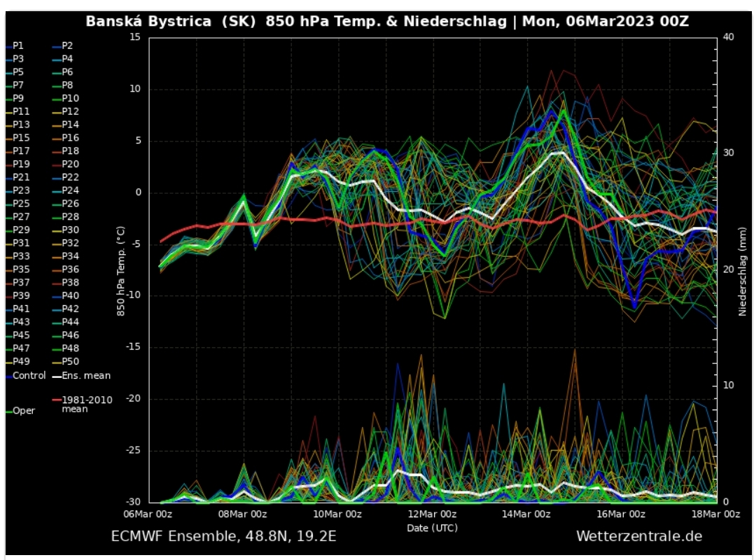Click the 14Mar 00z axis label
This screenshot has width=754, height=560.
coord(526,514)
